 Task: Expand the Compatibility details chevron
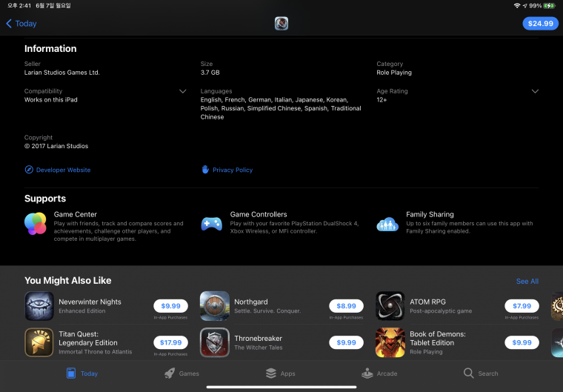point(183,91)
